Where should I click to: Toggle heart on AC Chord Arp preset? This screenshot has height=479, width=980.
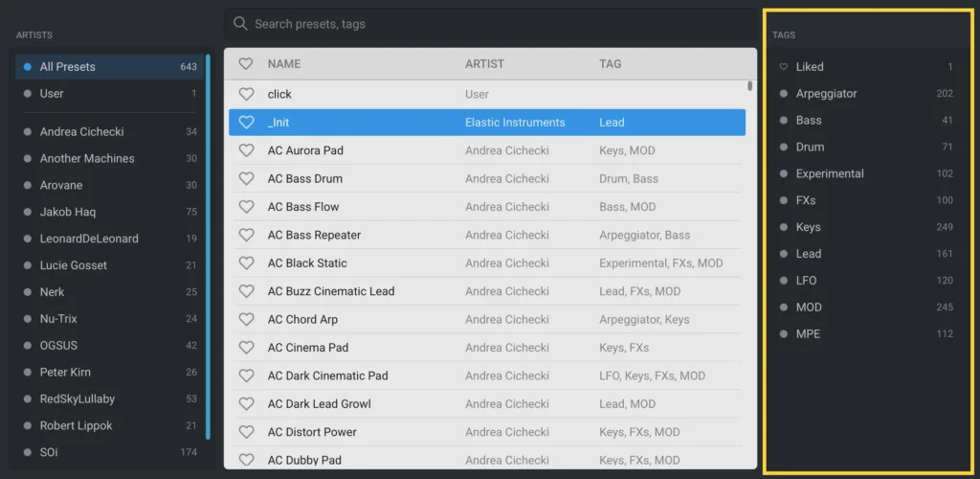(247, 320)
